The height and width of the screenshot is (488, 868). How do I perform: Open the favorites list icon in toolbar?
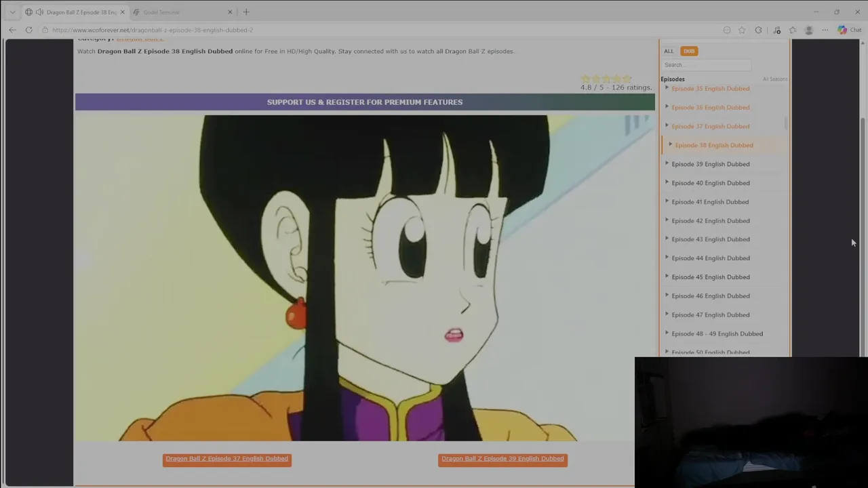click(x=792, y=30)
